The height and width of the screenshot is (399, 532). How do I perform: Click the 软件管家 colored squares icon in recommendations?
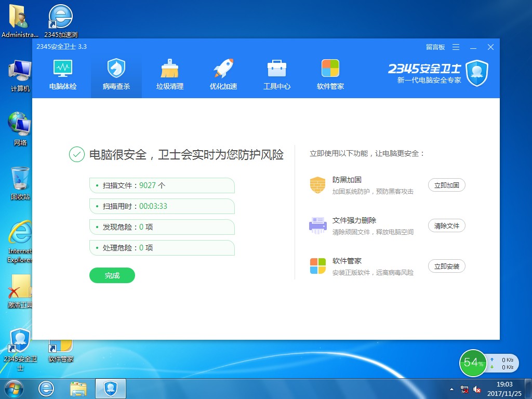tap(317, 266)
